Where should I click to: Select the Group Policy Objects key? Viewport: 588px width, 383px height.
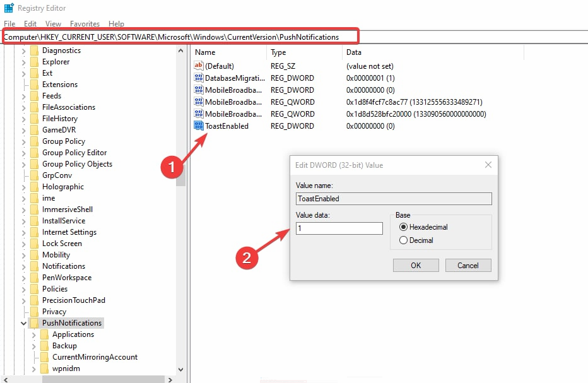pyautogui.click(x=77, y=164)
